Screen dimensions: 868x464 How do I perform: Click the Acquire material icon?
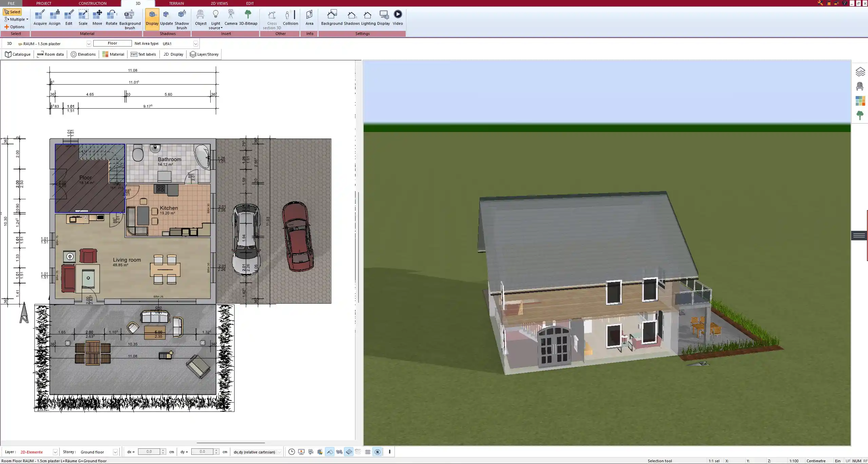pyautogui.click(x=40, y=18)
